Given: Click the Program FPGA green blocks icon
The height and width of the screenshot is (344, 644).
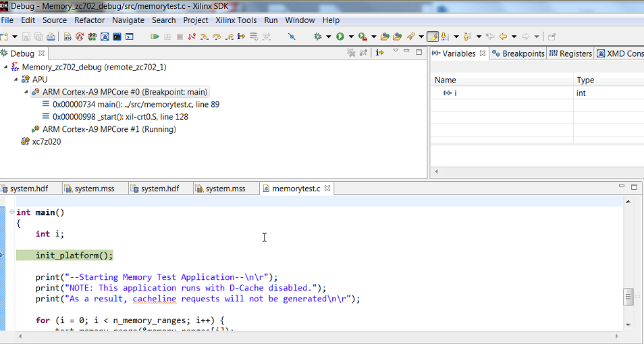Looking at the screenshot, I should pos(92,36).
